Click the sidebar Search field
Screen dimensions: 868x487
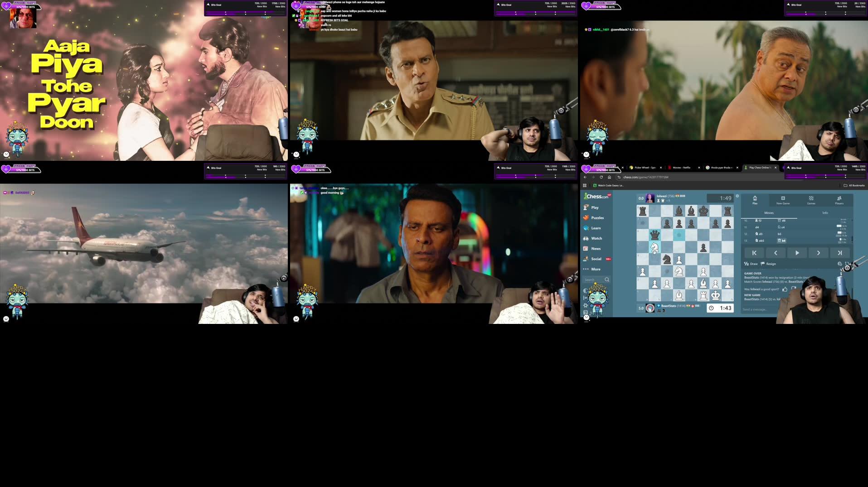pyautogui.click(x=596, y=280)
